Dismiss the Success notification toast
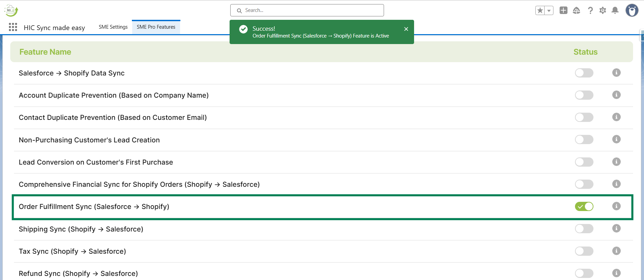Viewport: 644px width, 280px height. pos(406,29)
